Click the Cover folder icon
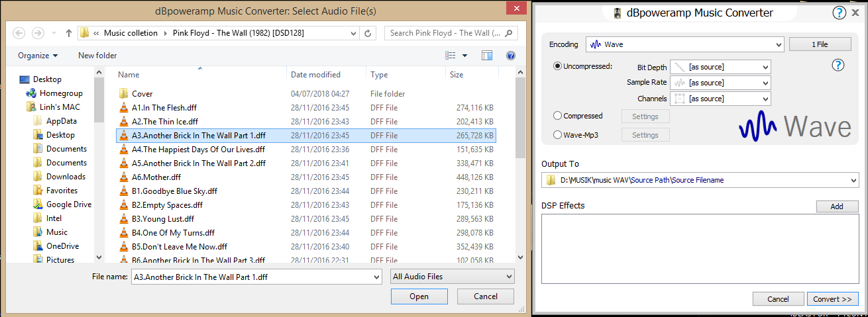 coord(123,94)
